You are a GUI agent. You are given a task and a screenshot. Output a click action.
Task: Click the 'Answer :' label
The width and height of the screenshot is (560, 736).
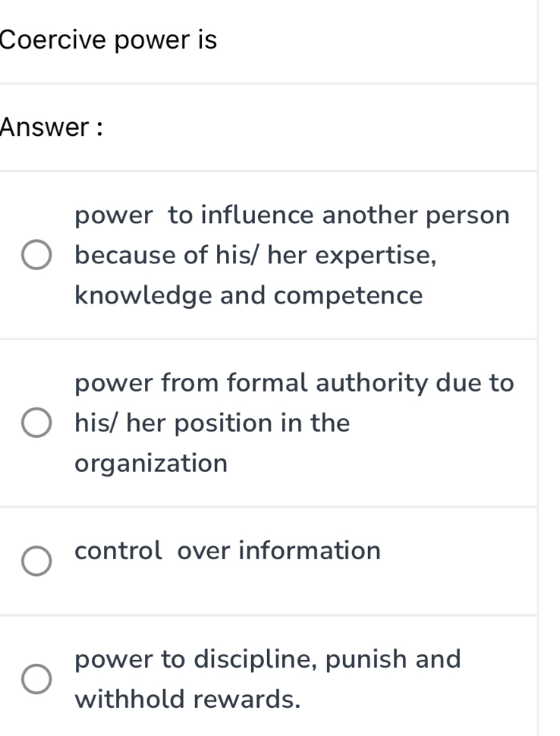pyautogui.click(x=52, y=127)
